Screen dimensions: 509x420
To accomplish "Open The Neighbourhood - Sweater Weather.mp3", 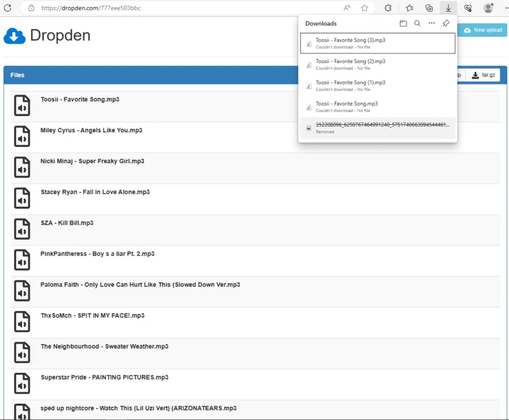I will (104, 346).
